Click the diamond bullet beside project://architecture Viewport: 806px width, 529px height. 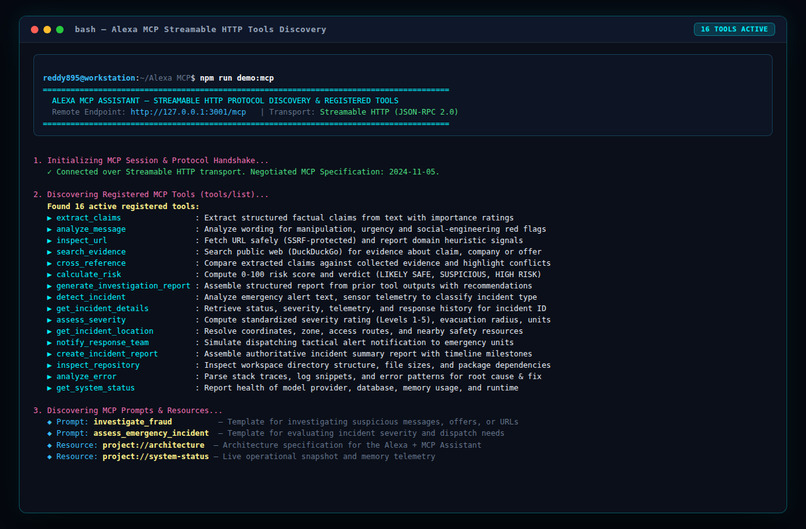point(49,445)
